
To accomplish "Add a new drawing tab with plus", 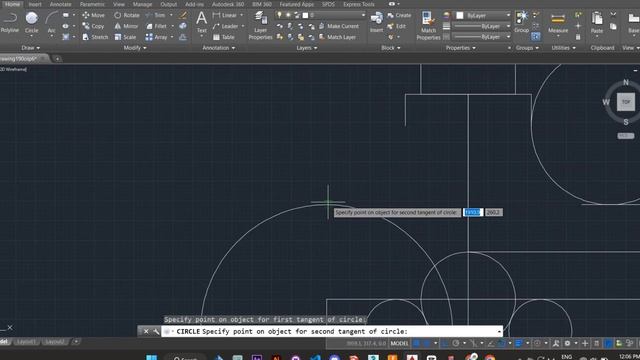I will coord(58,59).
